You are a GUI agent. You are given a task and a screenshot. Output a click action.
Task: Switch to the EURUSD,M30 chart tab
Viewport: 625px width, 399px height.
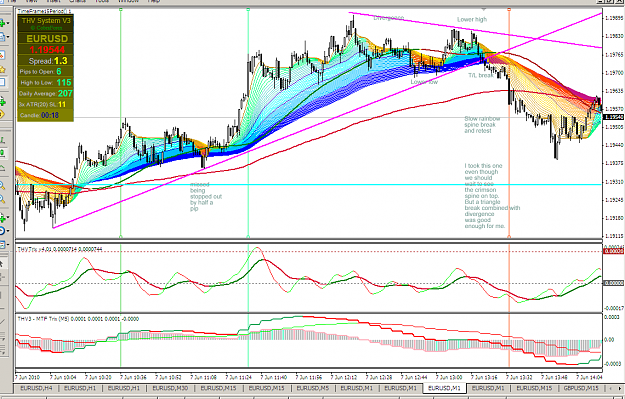coord(171,388)
